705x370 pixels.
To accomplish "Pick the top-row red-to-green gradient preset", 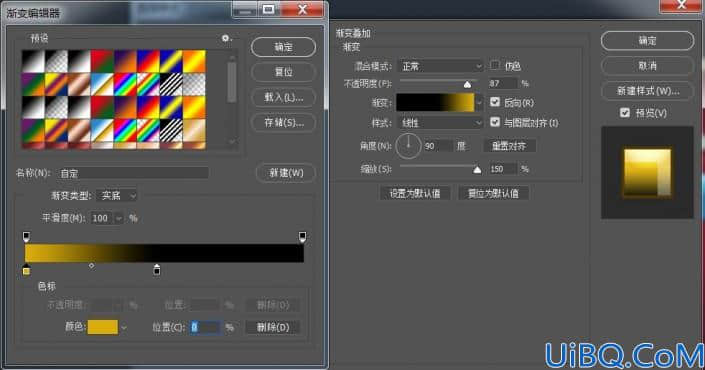I will pos(102,61).
